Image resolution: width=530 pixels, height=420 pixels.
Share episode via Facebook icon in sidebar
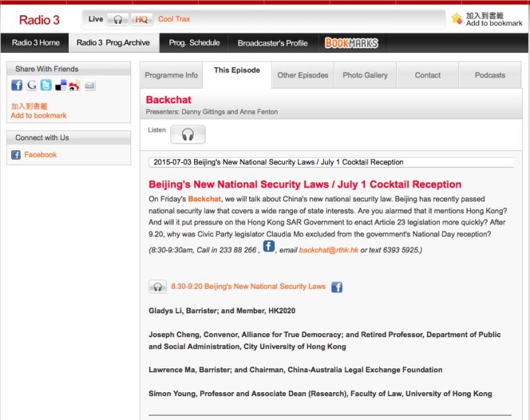click(17, 85)
